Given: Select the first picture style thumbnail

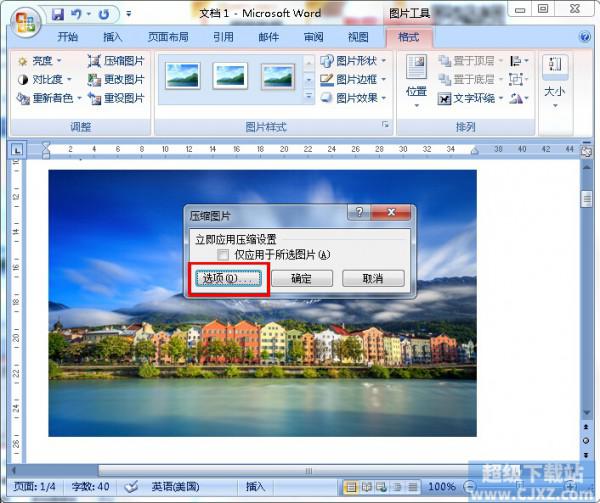Looking at the screenshot, I should pos(183,76).
